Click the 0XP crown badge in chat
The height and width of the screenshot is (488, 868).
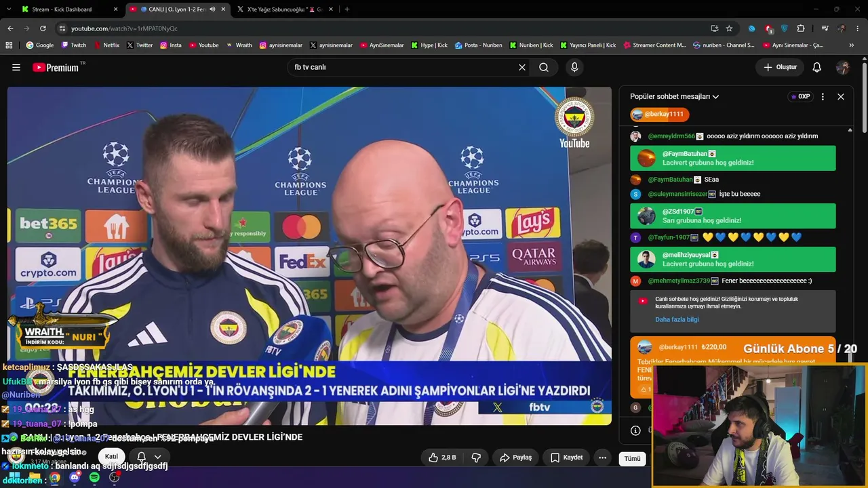click(800, 96)
